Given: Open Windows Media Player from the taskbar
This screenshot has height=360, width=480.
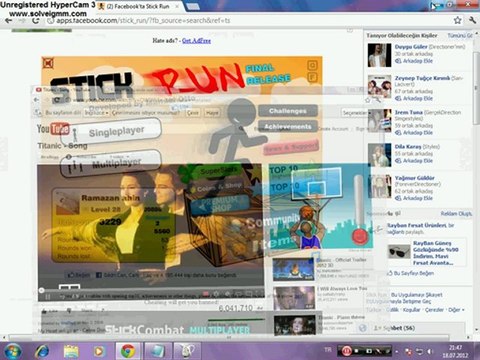Looking at the screenshot, I should [99, 351].
